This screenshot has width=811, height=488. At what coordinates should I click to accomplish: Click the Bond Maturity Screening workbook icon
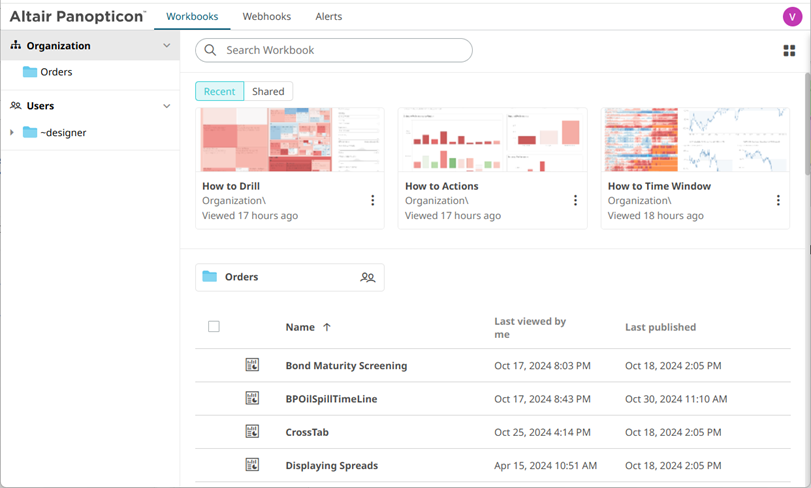(253, 365)
